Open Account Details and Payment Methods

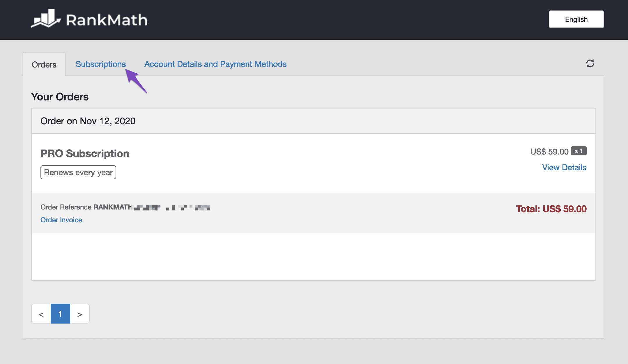coord(215,64)
